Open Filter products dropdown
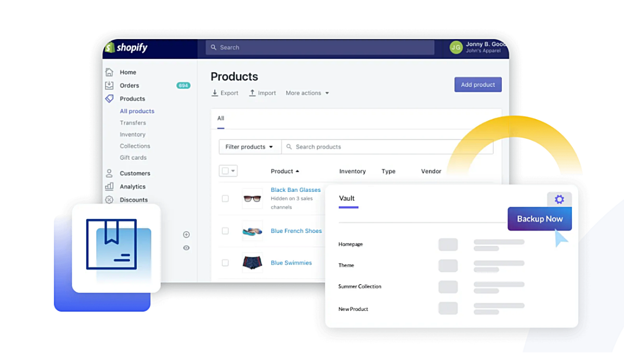624x364 pixels. pos(250,147)
